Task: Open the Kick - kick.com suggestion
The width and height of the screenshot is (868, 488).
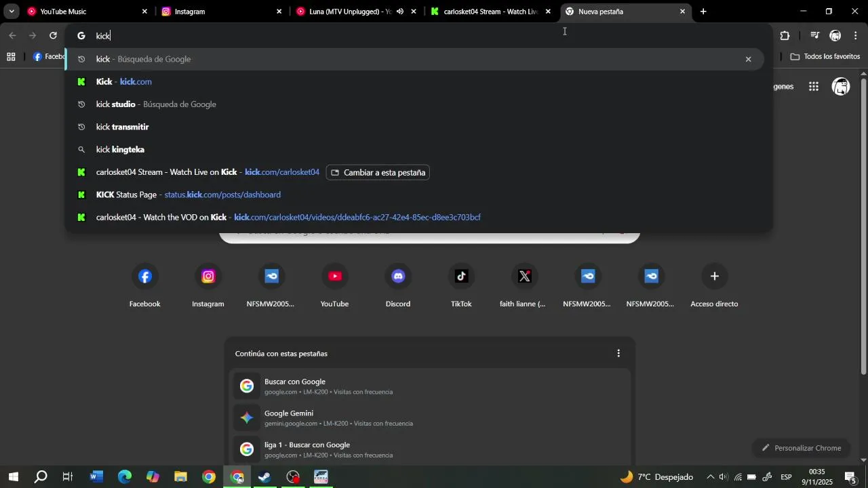Action: tap(415, 81)
